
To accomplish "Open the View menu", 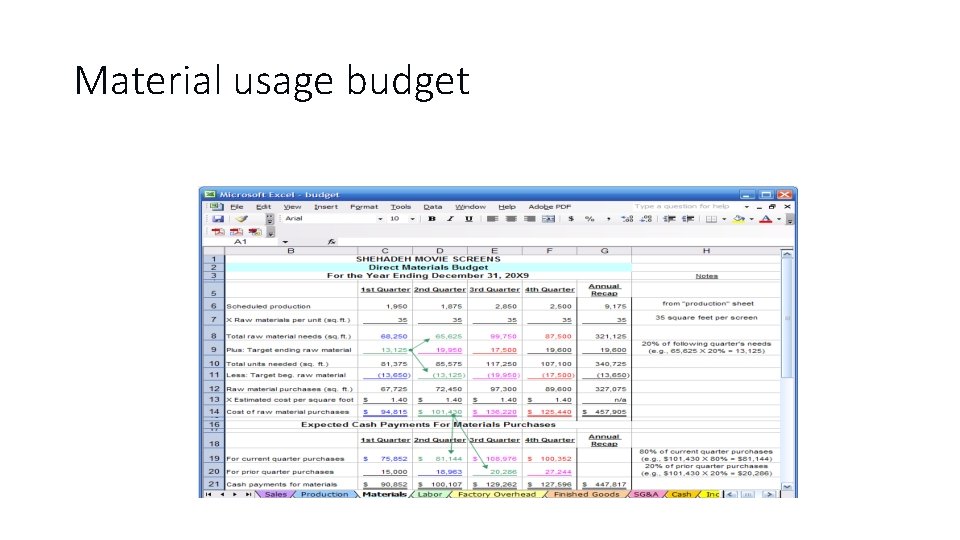I will click(292, 207).
